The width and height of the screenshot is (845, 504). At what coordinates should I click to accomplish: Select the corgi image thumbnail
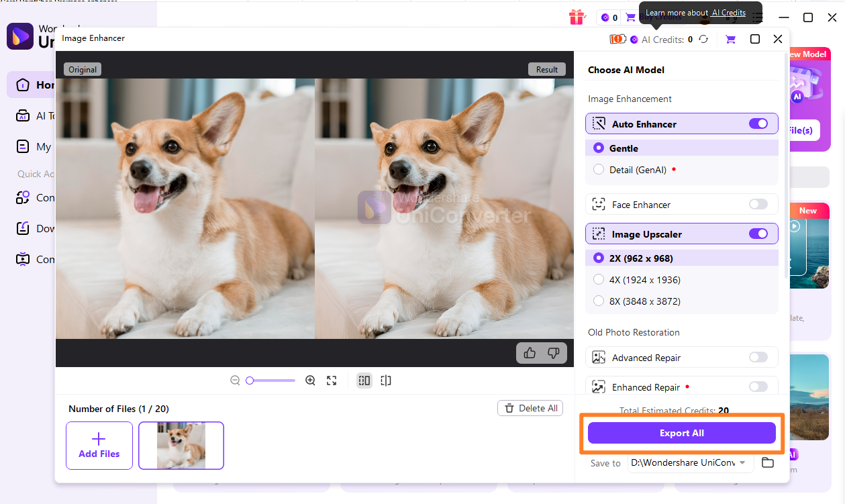point(181,446)
